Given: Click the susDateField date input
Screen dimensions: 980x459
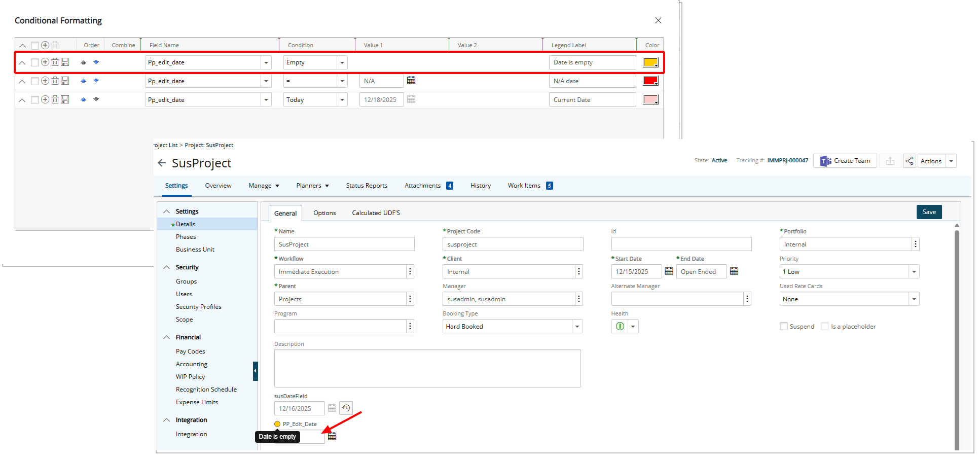Looking at the screenshot, I should click(299, 408).
